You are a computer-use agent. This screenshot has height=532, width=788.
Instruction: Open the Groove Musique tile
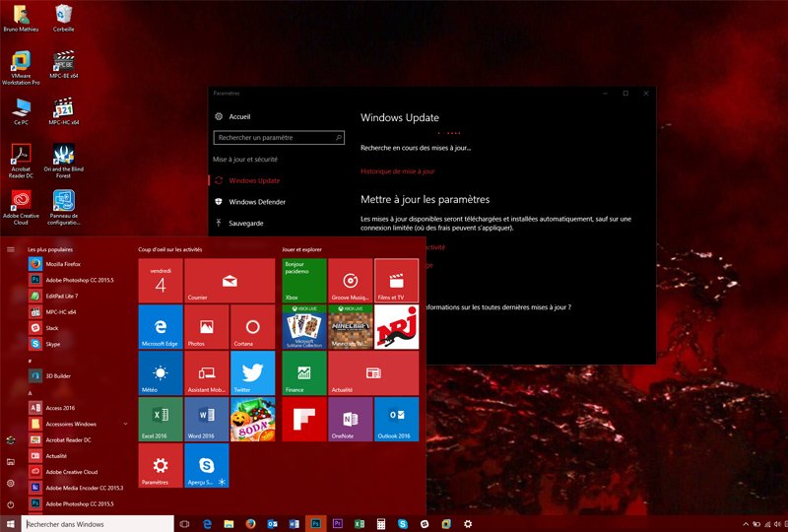[x=350, y=281]
